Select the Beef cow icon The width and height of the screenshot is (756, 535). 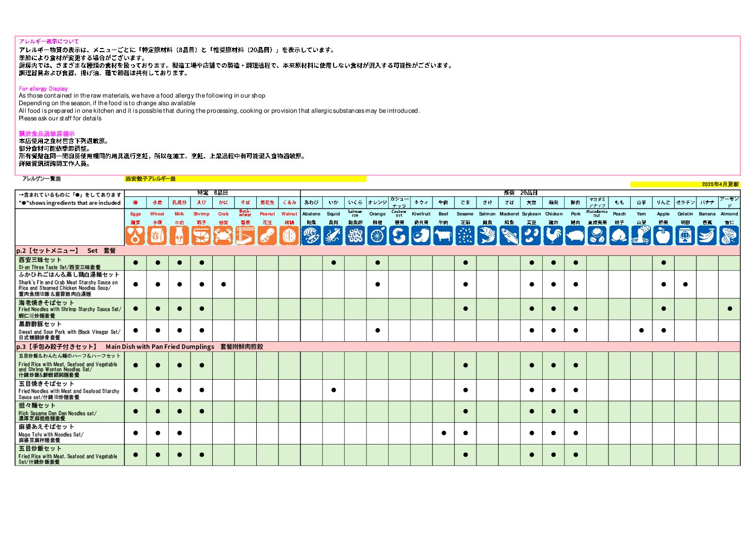point(443,236)
